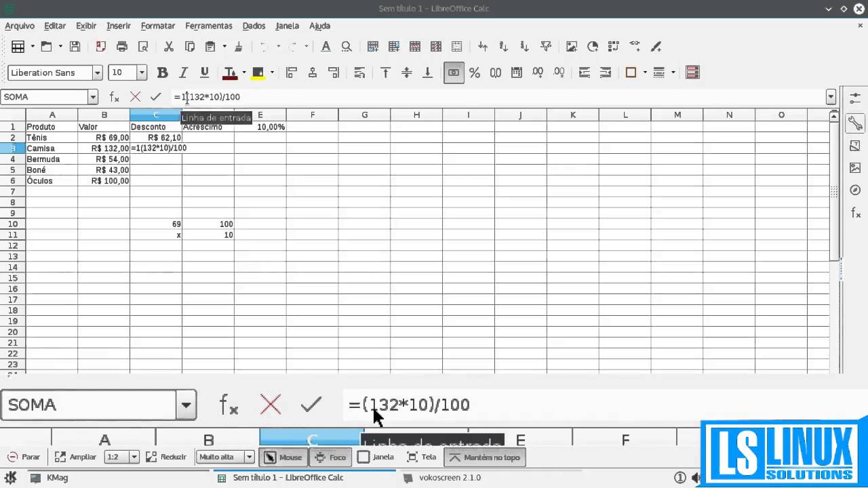Screen dimensions: 868x488
Task: Open Find and Replace magnifier icon
Action: [347, 47]
